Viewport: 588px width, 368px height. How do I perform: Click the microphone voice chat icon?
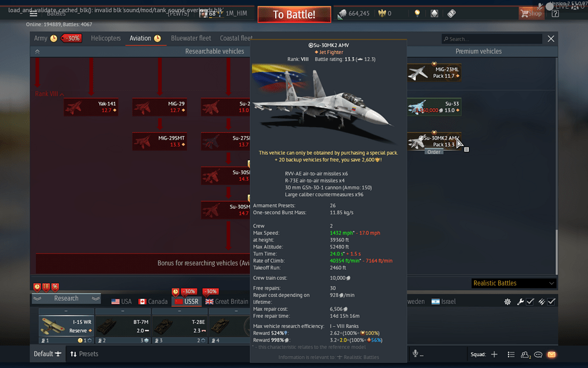click(x=415, y=353)
